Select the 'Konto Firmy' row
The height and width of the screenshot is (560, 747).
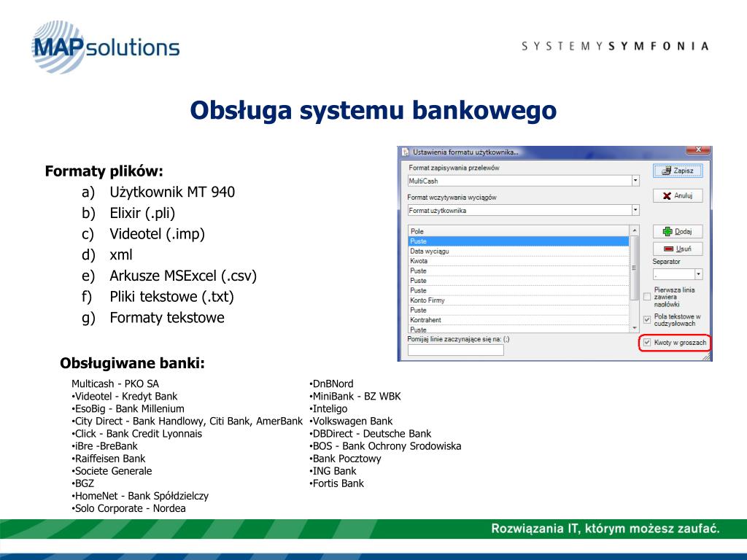[519, 300]
